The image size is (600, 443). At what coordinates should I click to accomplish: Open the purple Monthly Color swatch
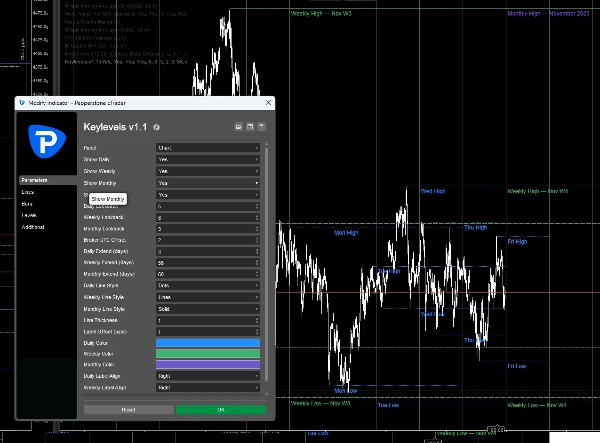point(208,364)
